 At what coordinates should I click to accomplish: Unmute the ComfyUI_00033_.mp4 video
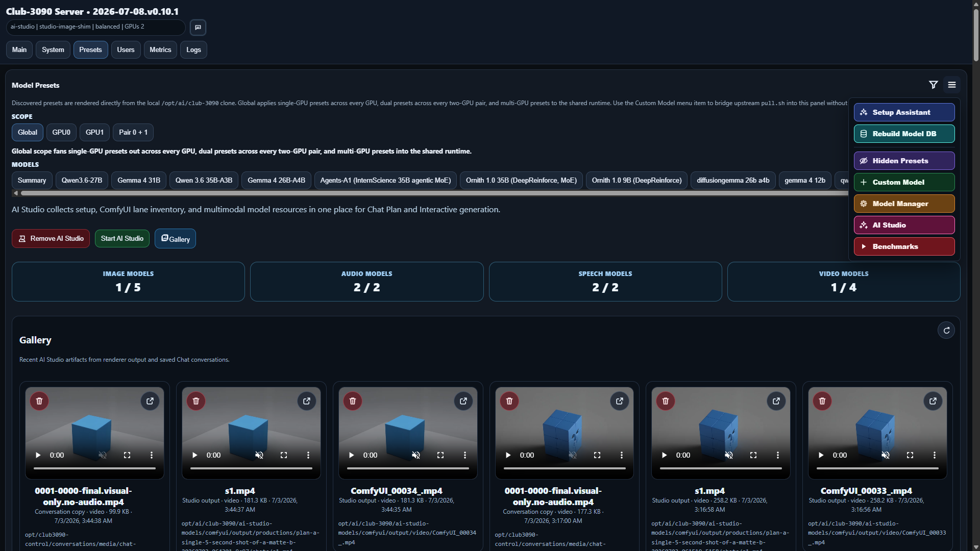(886, 455)
